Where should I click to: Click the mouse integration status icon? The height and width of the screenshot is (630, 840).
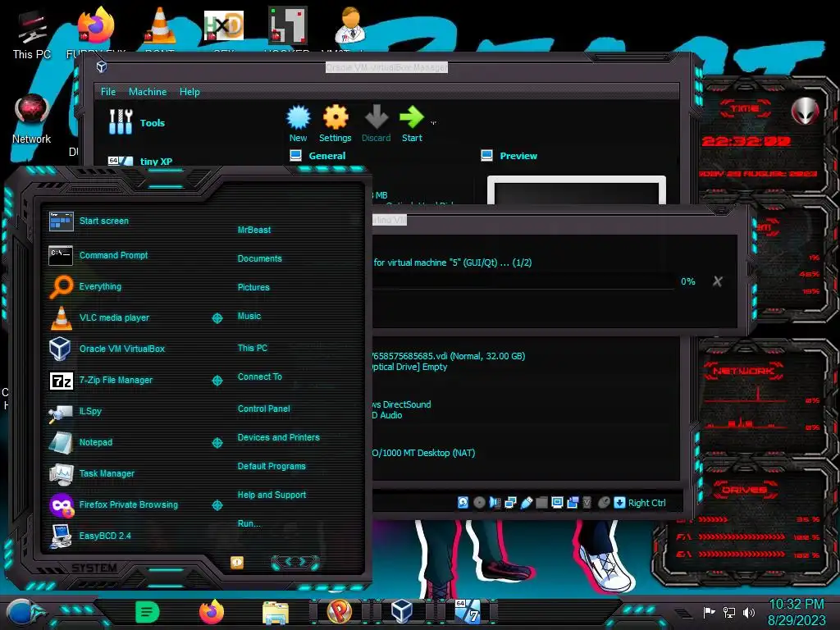click(604, 503)
